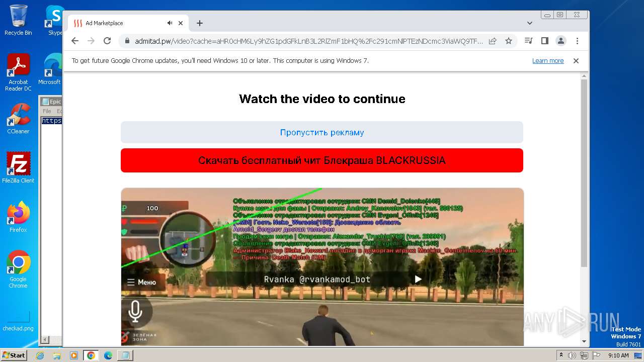This screenshot has width=644, height=362.
Task: Play the video with the play arrow
Action: pyautogui.click(x=418, y=279)
